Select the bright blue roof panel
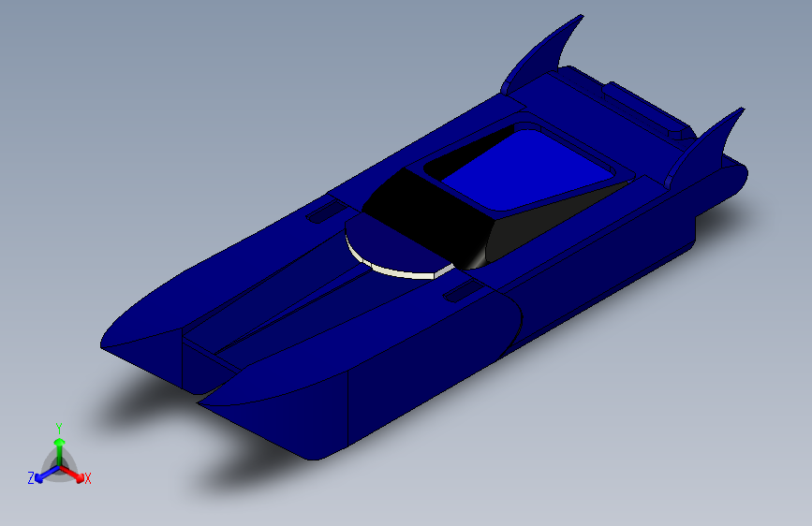Image resolution: width=812 pixels, height=526 pixels. 525,171
